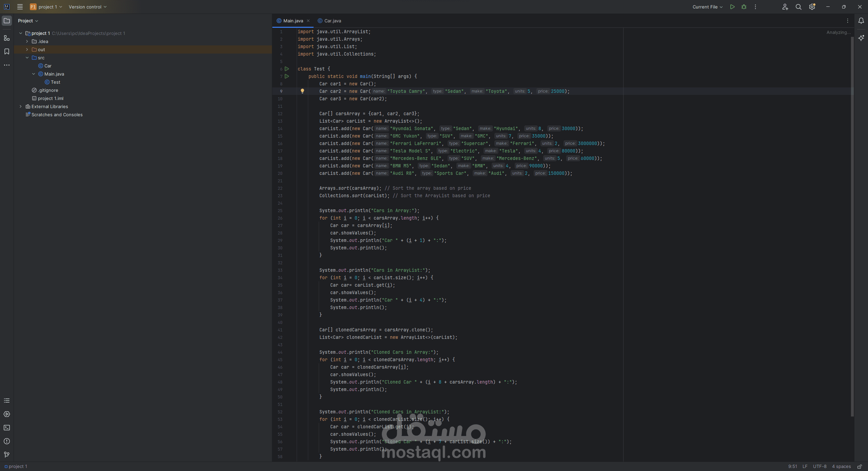Image resolution: width=868 pixels, height=471 pixels.
Task: Place cursor on Collections.sort(carList) line
Action: click(405, 196)
